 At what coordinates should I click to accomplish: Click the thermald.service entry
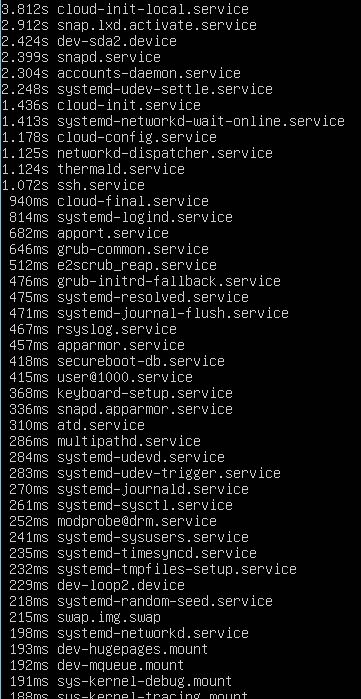pyautogui.click(x=93, y=169)
